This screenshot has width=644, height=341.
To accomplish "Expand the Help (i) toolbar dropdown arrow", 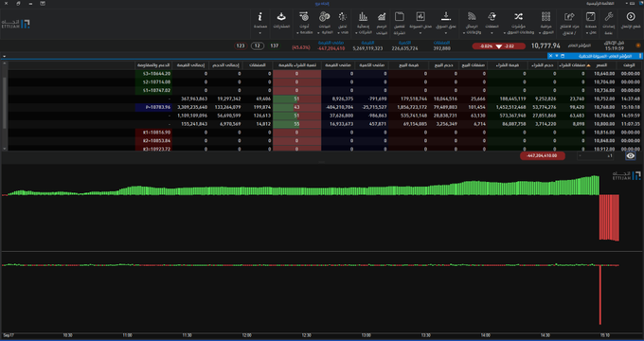I will pos(260,33).
